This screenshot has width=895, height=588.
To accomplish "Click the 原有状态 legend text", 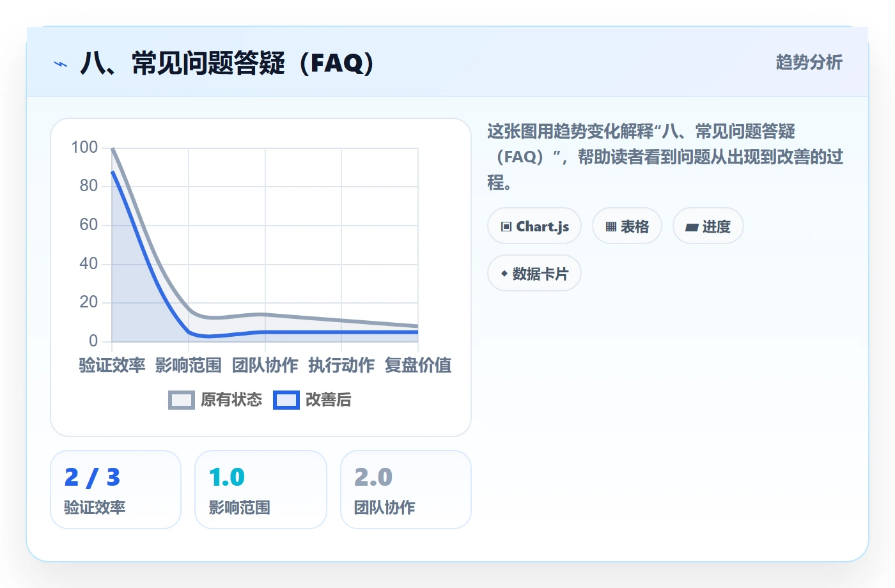I will 231,400.
